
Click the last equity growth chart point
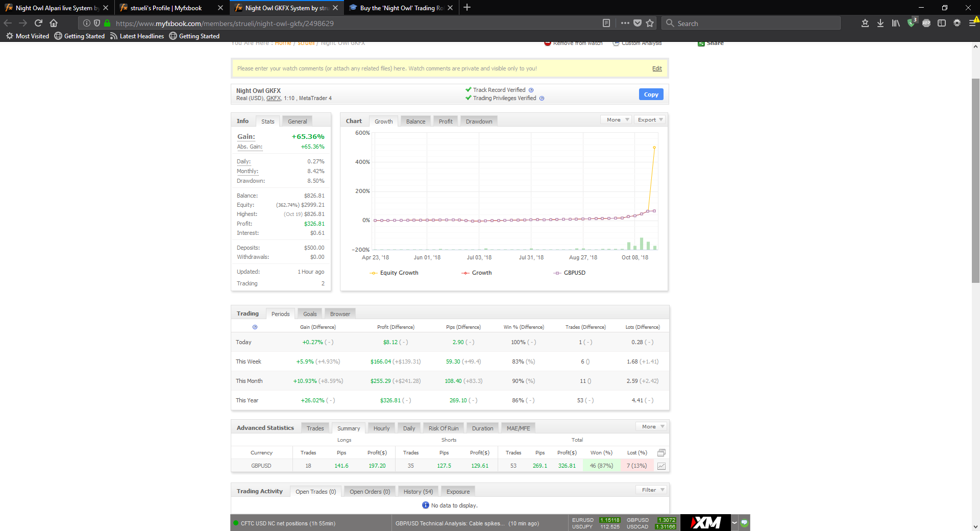[654, 148]
